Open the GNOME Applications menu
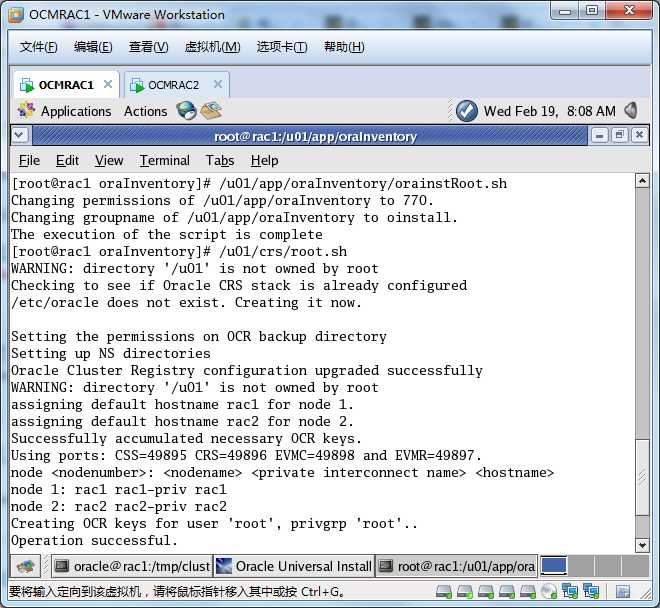Image resolution: width=660 pixels, height=608 pixels. [x=64, y=111]
